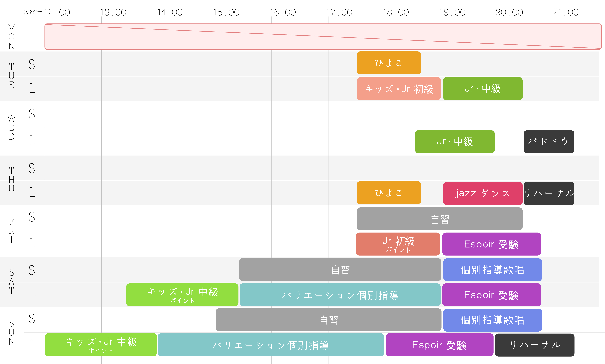This screenshot has width=605, height=364.
Task: Click Sunday バリエーション個別指導 block
Action: point(271,345)
